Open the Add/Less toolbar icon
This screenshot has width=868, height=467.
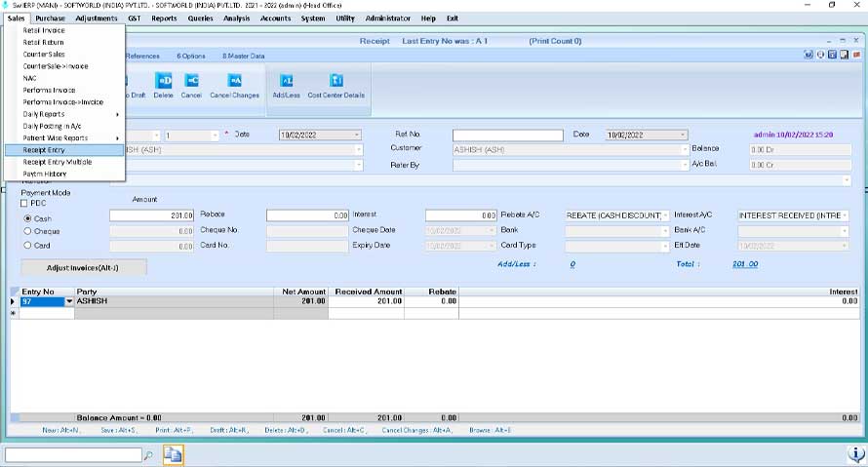286,83
